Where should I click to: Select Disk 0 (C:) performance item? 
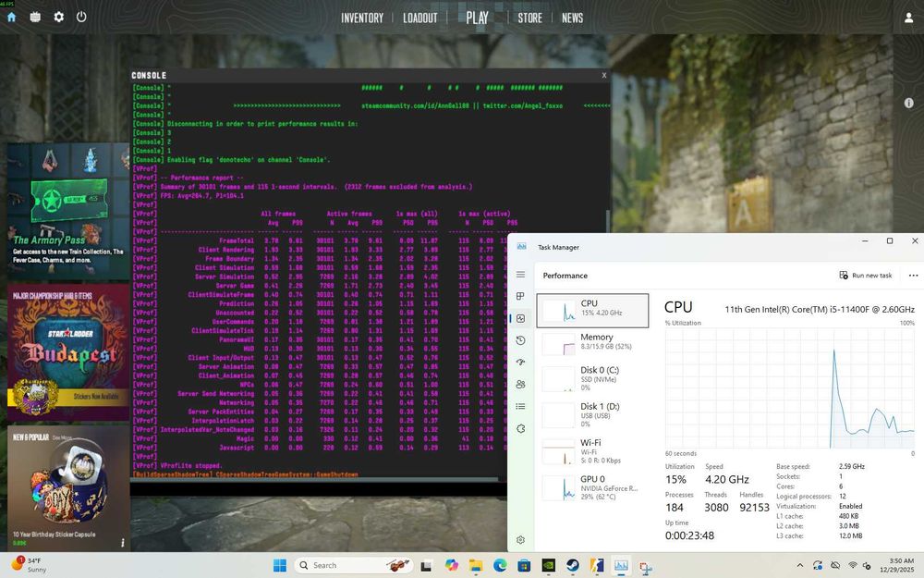[592, 378]
